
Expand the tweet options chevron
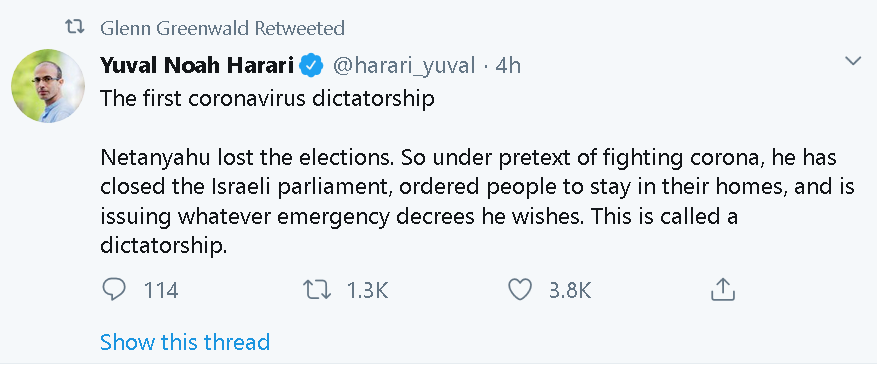853,61
